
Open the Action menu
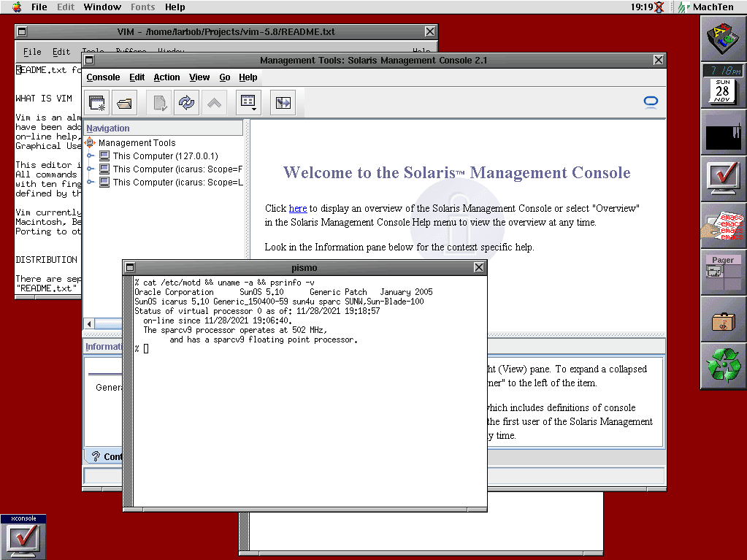(166, 77)
